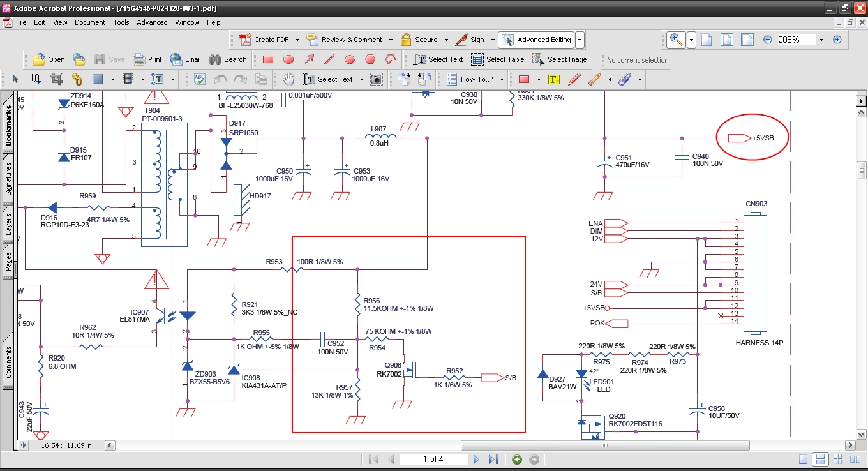Select the Crop tool icon
868x471 pixels.
click(56, 79)
